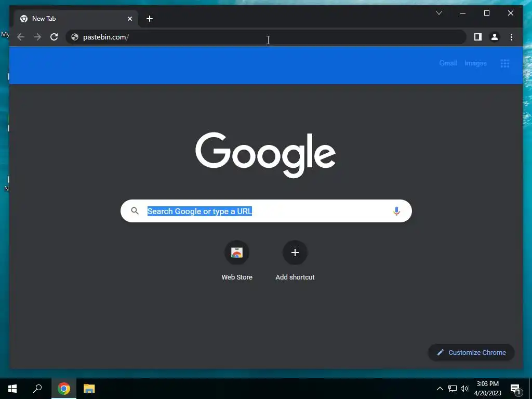Select the New Tab tab

[x=76, y=19]
